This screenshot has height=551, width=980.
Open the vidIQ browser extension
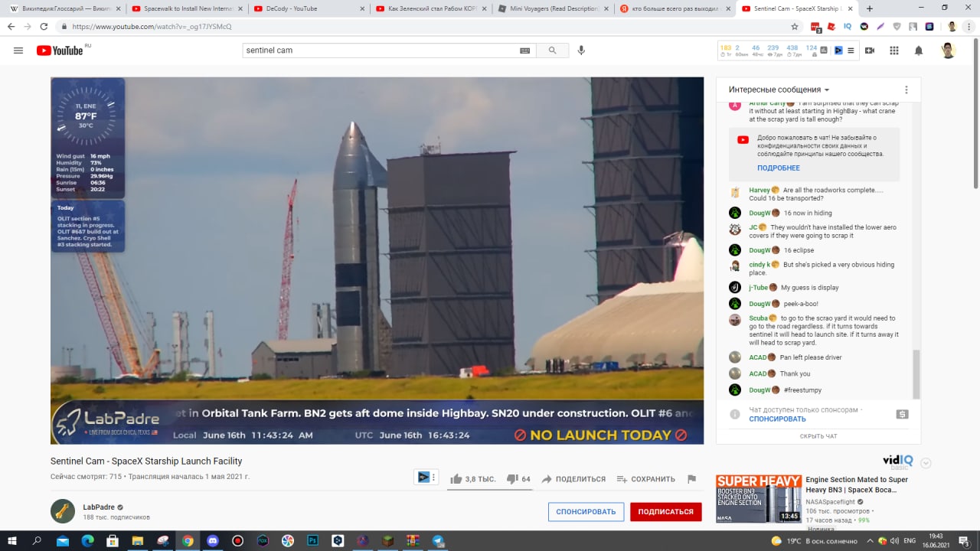[x=847, y=26]
